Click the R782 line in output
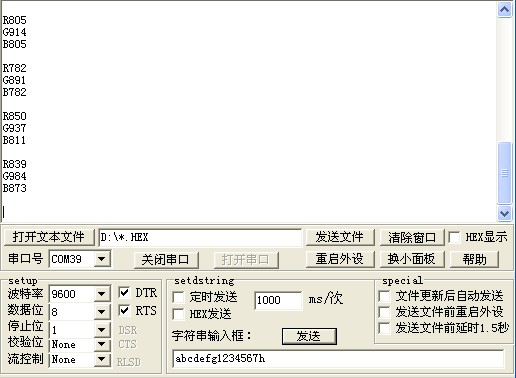Screen dimensions: 516x378 click(14, 68)
